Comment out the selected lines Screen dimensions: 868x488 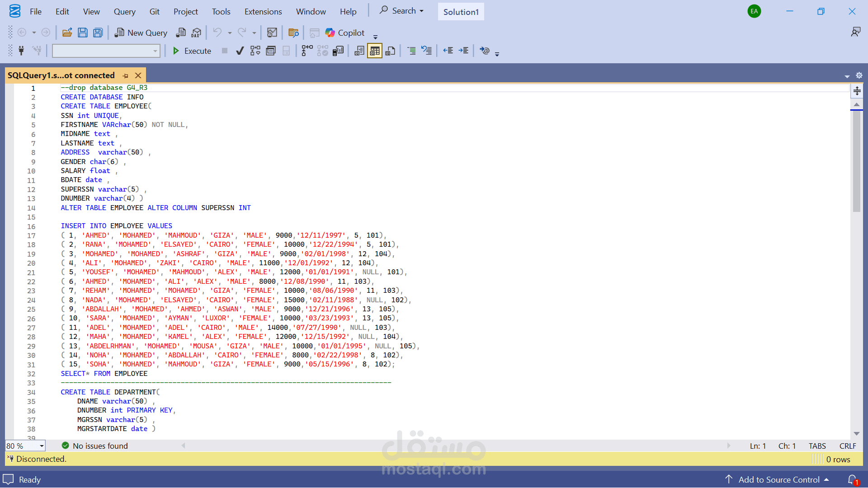click(x=411, y=51)
